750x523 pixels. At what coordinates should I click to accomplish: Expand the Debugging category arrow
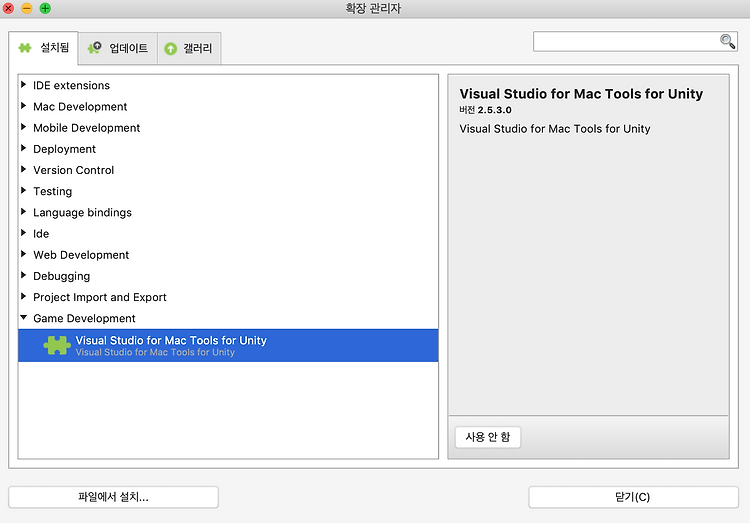23,275
